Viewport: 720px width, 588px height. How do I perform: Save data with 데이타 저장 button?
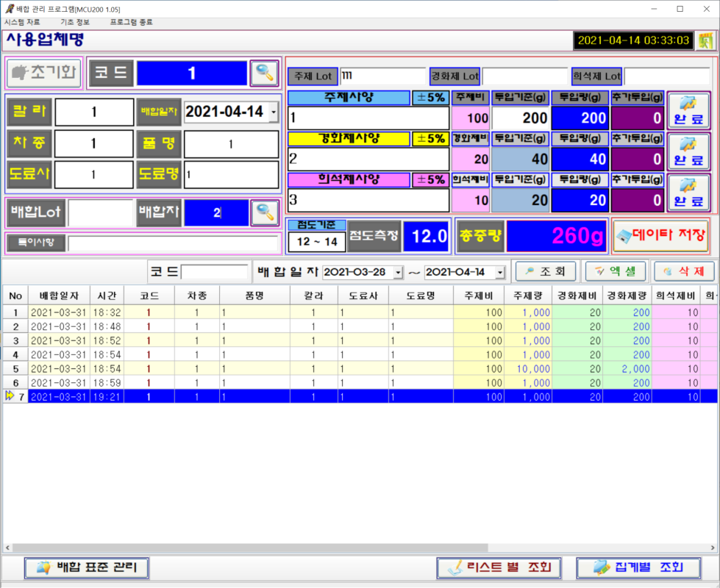pos(660,236)
